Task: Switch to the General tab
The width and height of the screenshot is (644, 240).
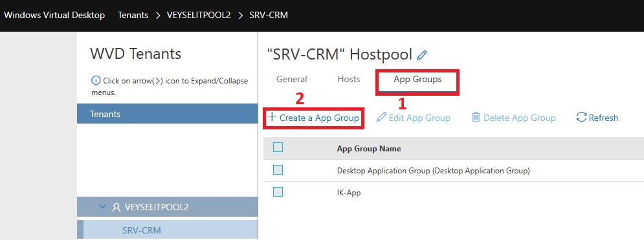Action: tap(292, 79)
